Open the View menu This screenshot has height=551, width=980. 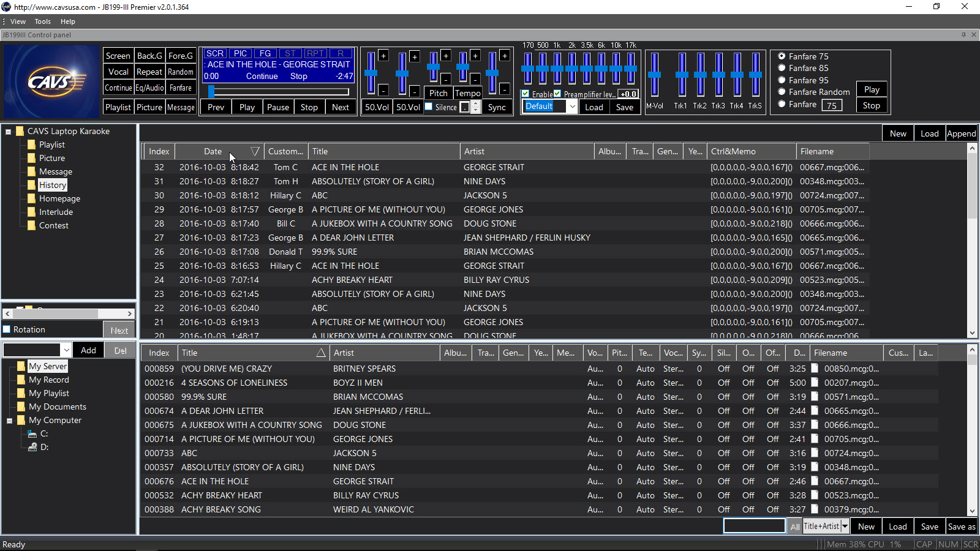tap(18, 21)
